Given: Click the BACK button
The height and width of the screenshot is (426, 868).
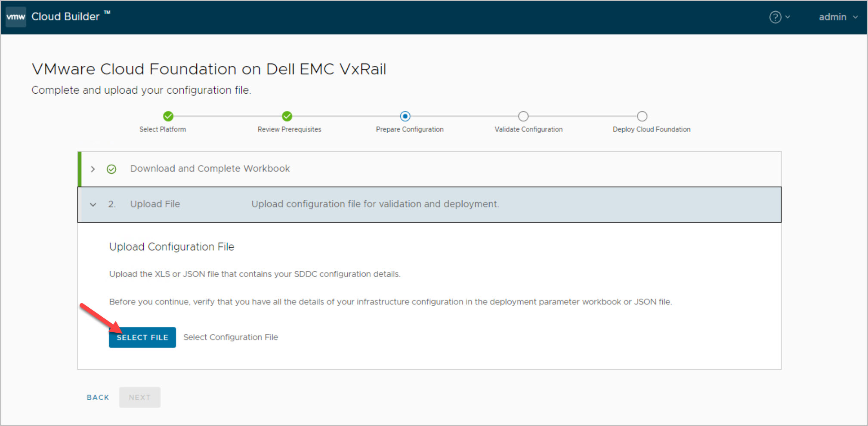Looking at the screenshot, I should (98, 397).
